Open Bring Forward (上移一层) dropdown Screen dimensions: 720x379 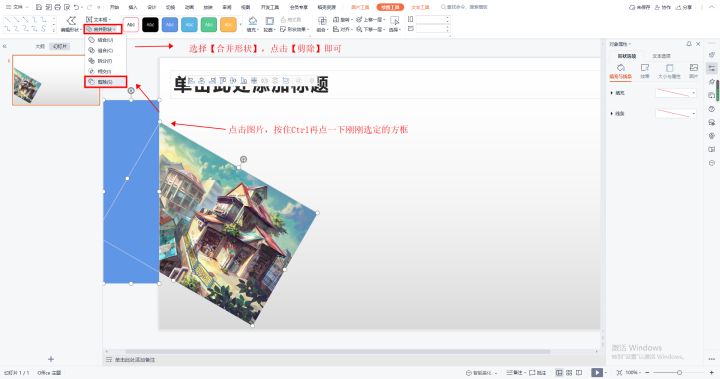click(x=371, y=20)
